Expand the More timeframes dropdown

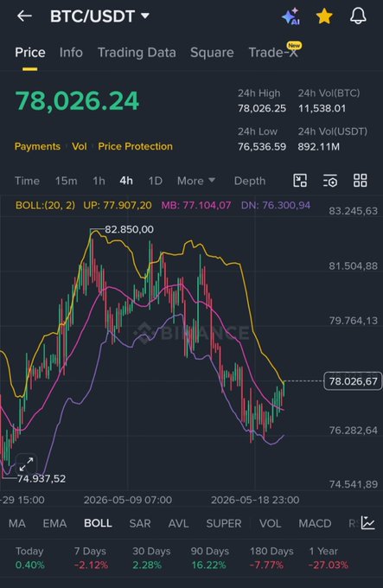tap(196, 181)
